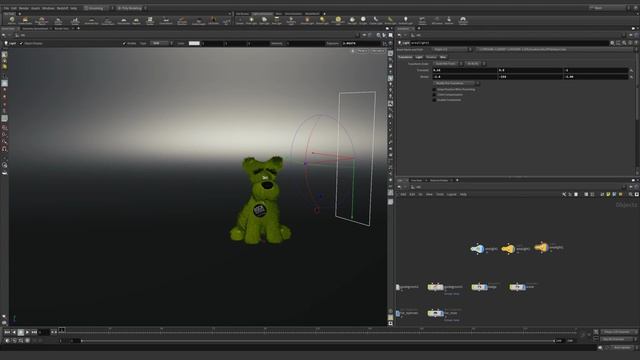The width and height of the screenshot is (640, 360).
Task: Click the Exposure value field in viewport toolbar
Action: pyautogui.click(x=362, y=43)
